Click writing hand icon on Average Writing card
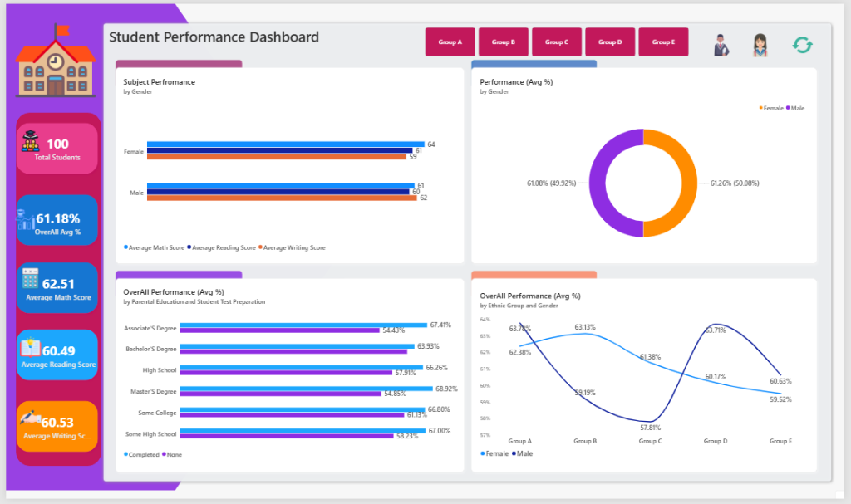This screenshot has width=851, height=504. pos(31,417)
